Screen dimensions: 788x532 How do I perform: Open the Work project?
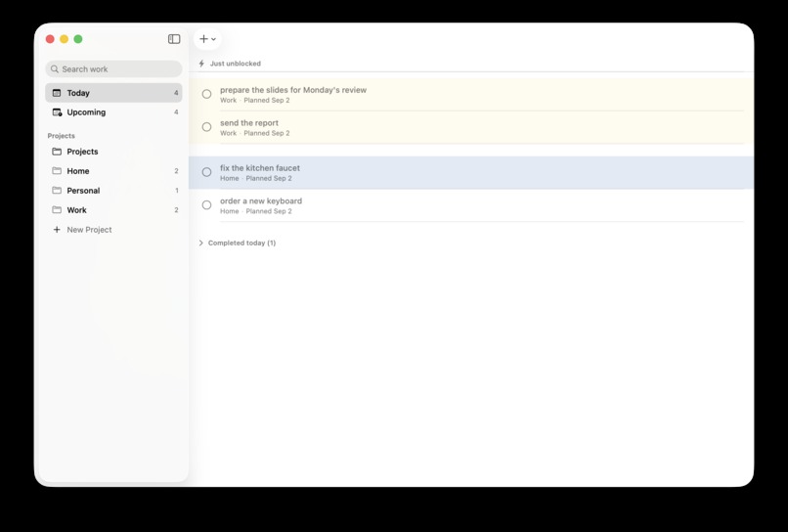click(113, 210)
